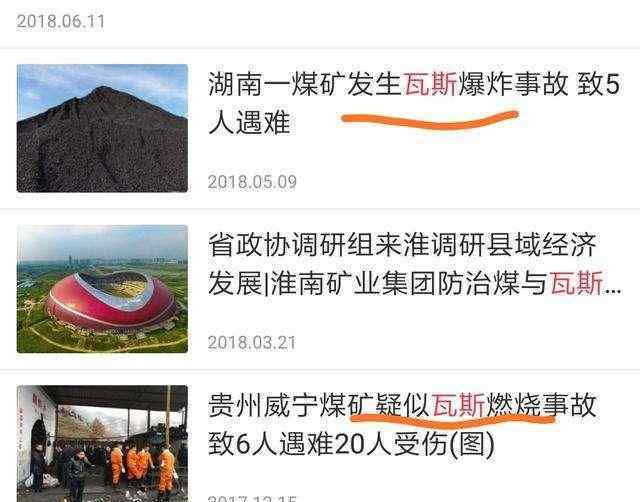Click the text 人遇难 in the Hunan article
This screenshot has height=502, width=640.
249,123
